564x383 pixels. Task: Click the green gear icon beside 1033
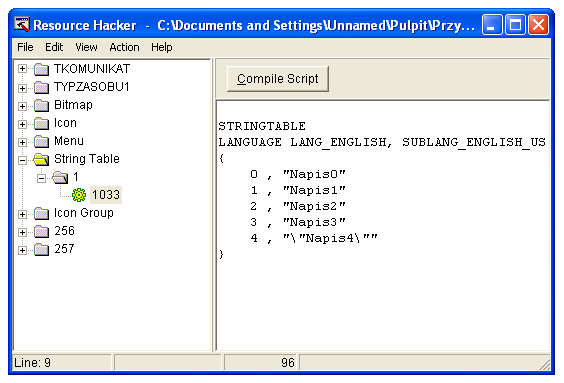(x=79, y=195)
